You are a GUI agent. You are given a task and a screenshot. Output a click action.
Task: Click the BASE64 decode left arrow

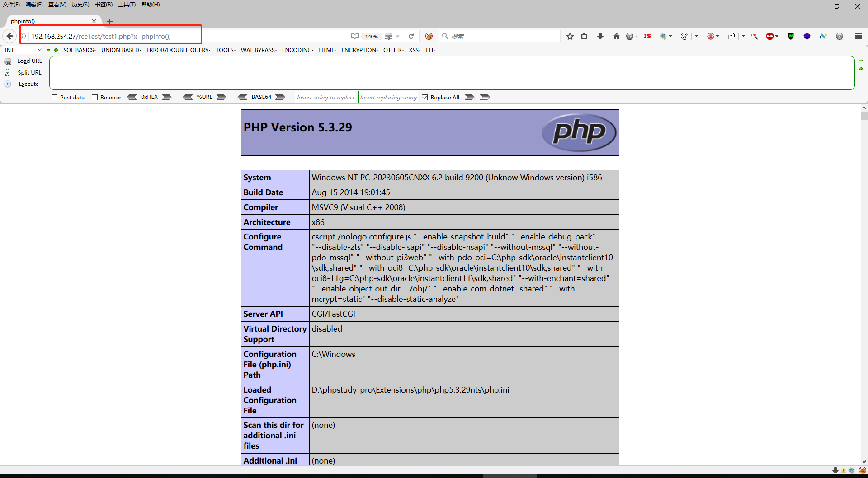pyautogui.click(x=242, y=97)
